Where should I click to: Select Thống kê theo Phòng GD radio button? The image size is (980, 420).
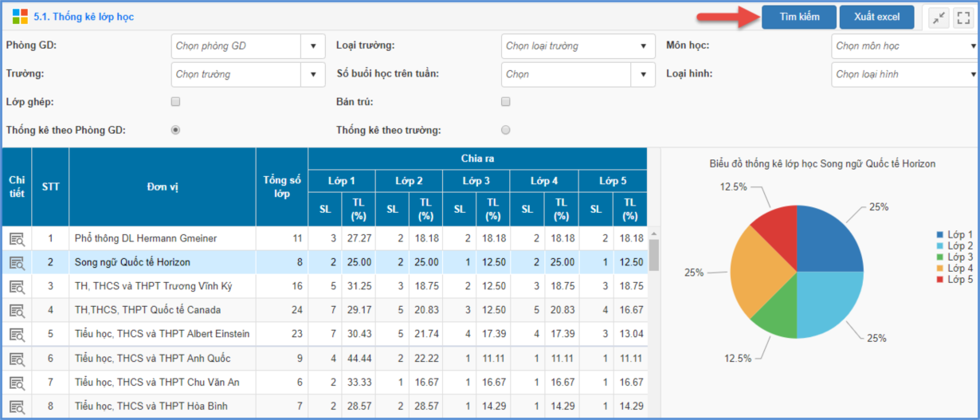coord(176,131)
